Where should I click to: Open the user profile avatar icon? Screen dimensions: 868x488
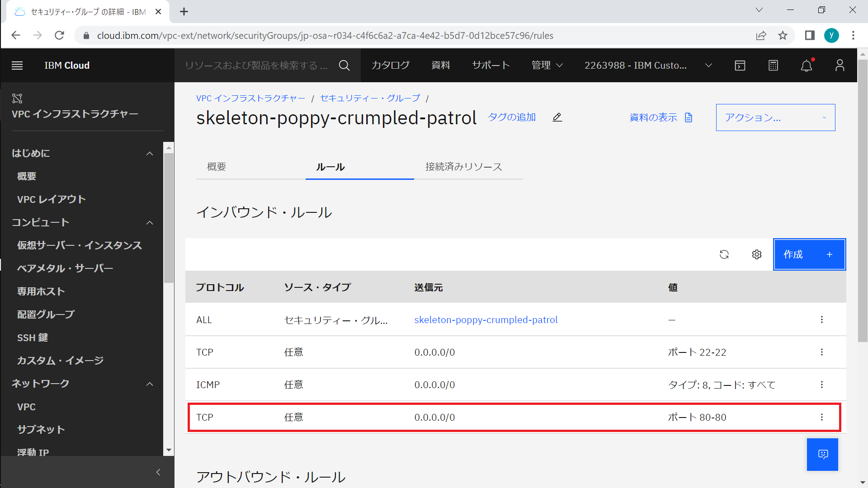click(x=840, y=66)
